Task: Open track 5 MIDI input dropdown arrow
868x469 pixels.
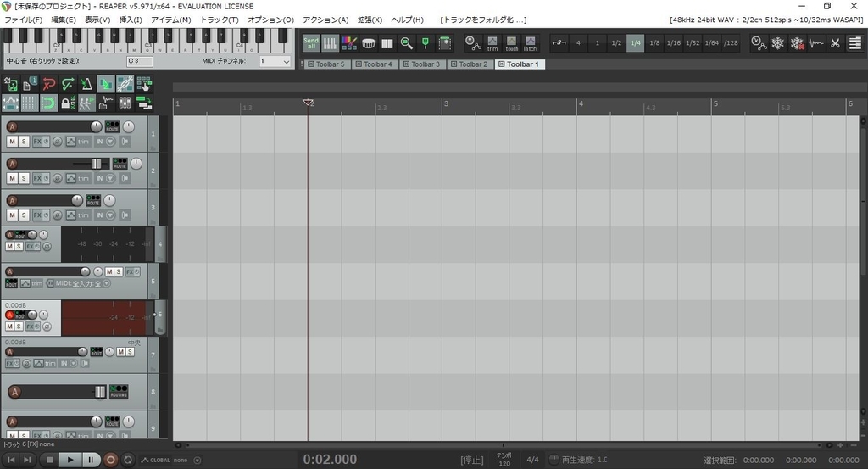Action: [106, 283]
